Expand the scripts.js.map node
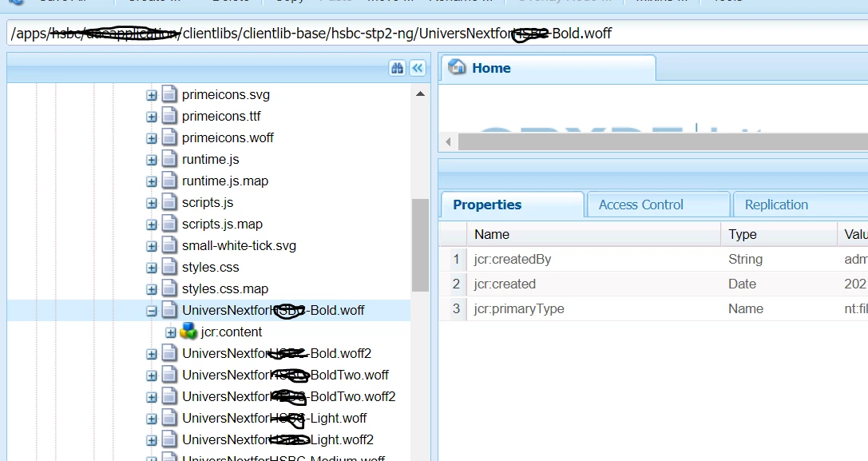The height and width of the screenshot is (461, 868). (151, 225)
